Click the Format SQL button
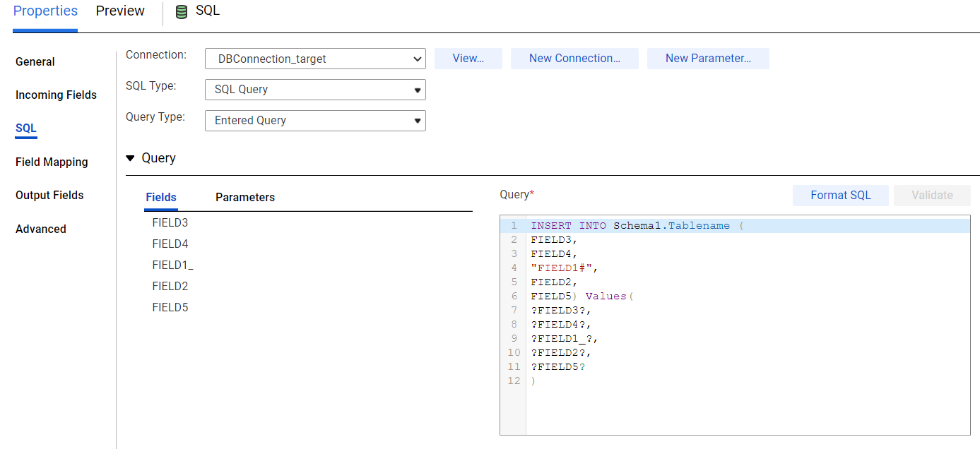This screenshot has height=449, width=980. point(841,196)
